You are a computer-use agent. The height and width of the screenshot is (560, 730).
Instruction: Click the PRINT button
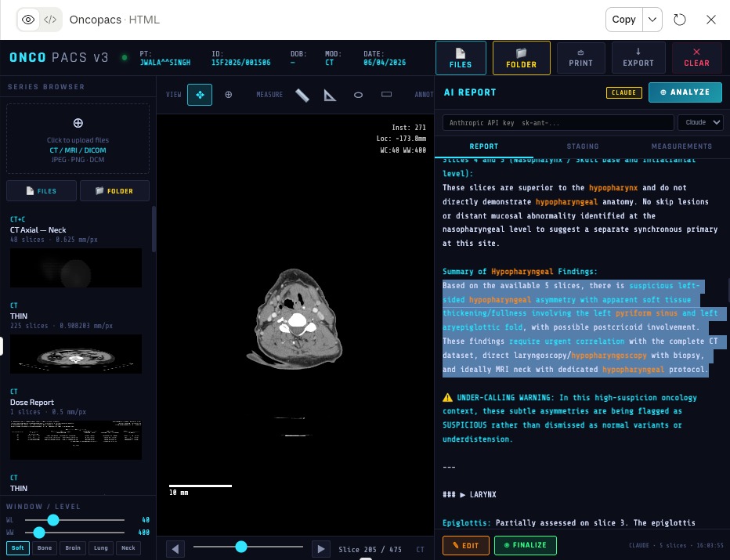click(x=580, y=58)
